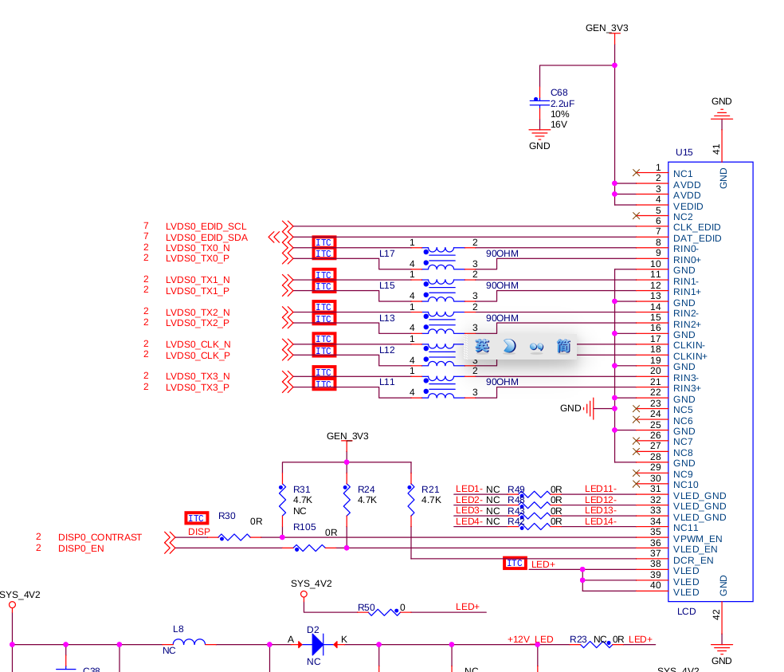
Task: Click the LVDS0_EDID_SCL net label
Action: click(x=206, y=226)
